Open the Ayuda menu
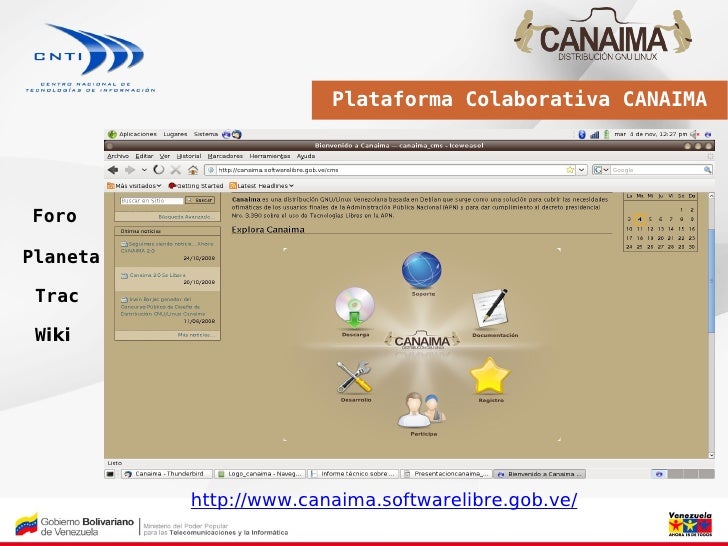Image resolution: width=728 pixels, height=546 pixels. (x=306, y=156)
